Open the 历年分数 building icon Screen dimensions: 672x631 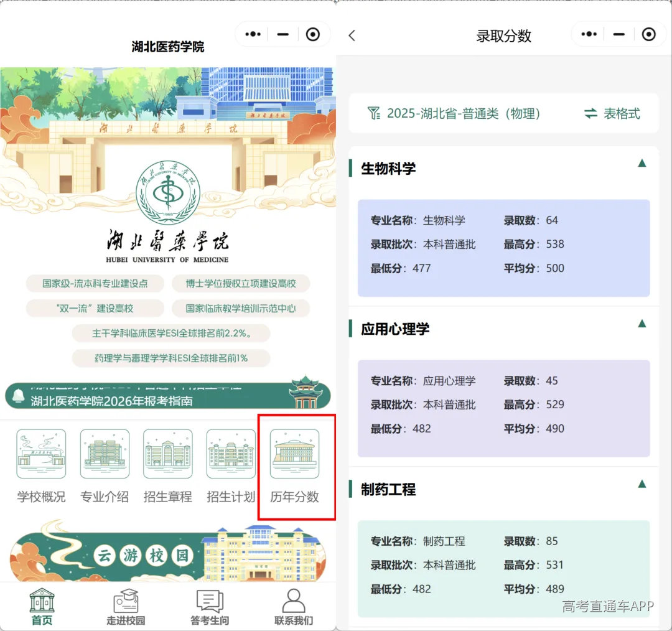294,454
